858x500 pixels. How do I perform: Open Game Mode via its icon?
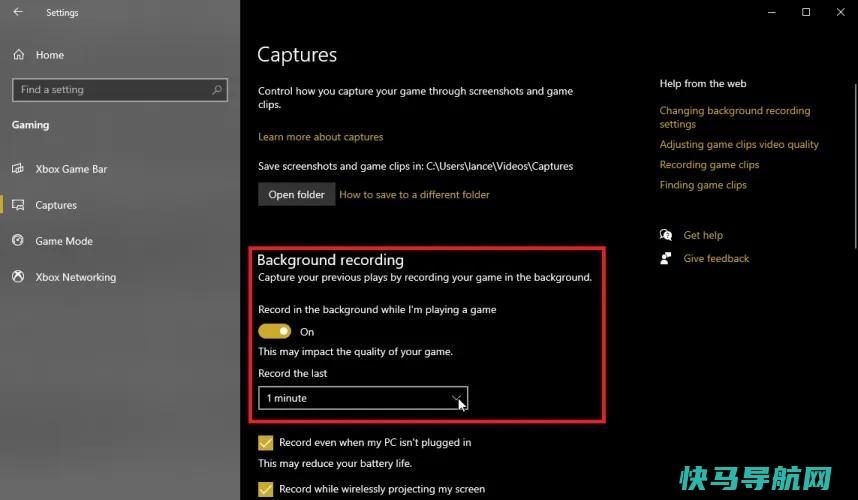[x=18, y=240]
